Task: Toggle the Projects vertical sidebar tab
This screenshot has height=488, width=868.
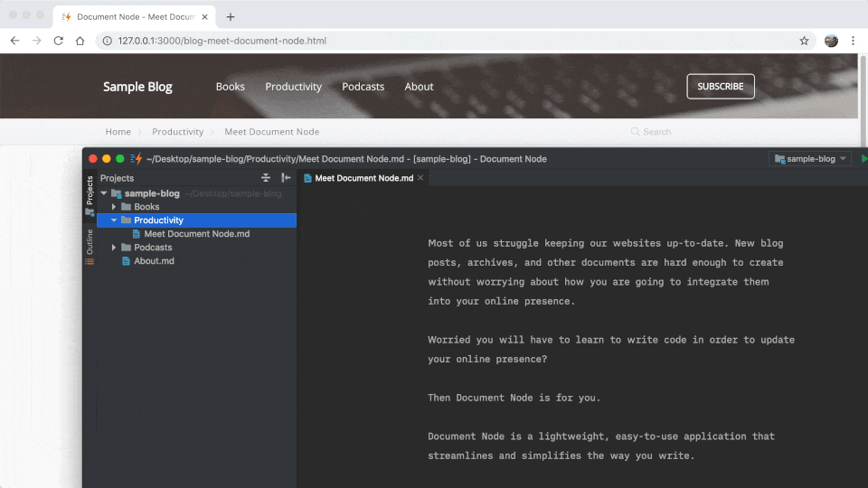Action: (x=90, y=195)
